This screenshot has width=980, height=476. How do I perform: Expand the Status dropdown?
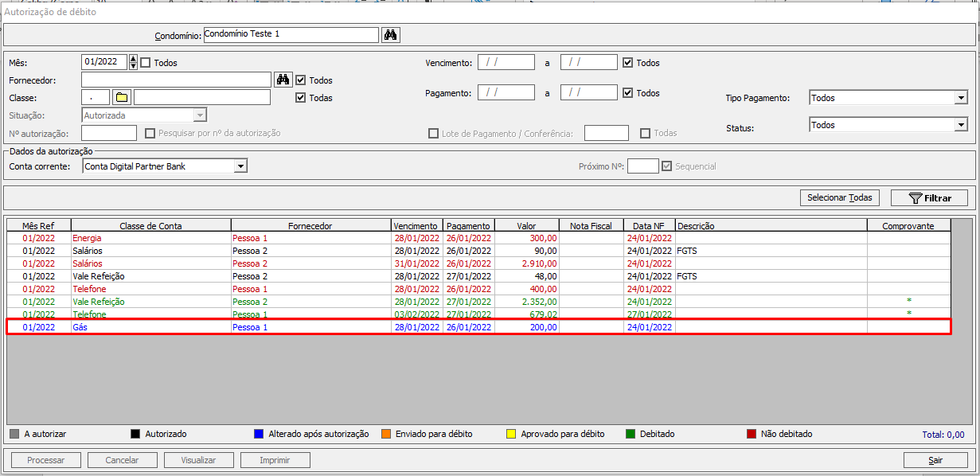961,125
